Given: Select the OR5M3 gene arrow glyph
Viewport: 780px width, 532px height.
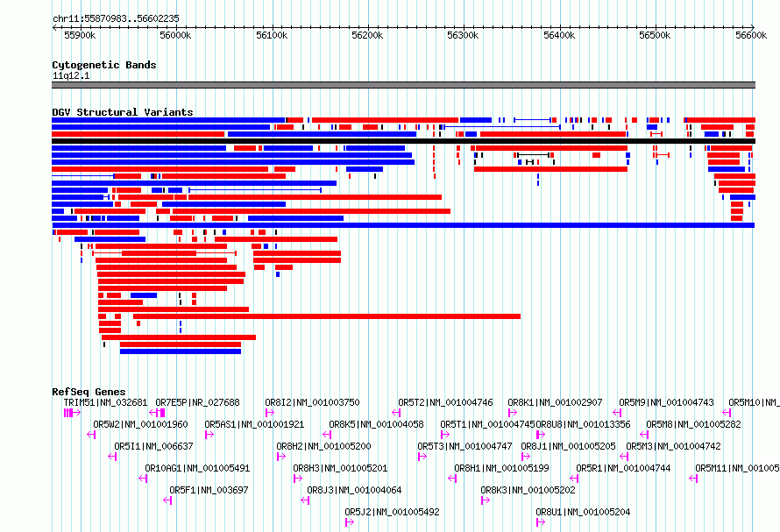Looking at the screenshot, I should tap(624, 457).
